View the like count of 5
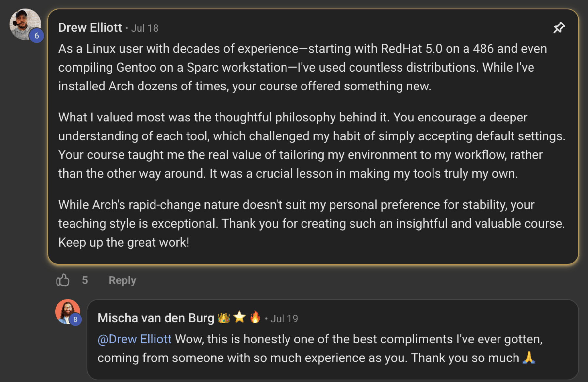Viewport: 588px width, 382px height. click(85, 280)
